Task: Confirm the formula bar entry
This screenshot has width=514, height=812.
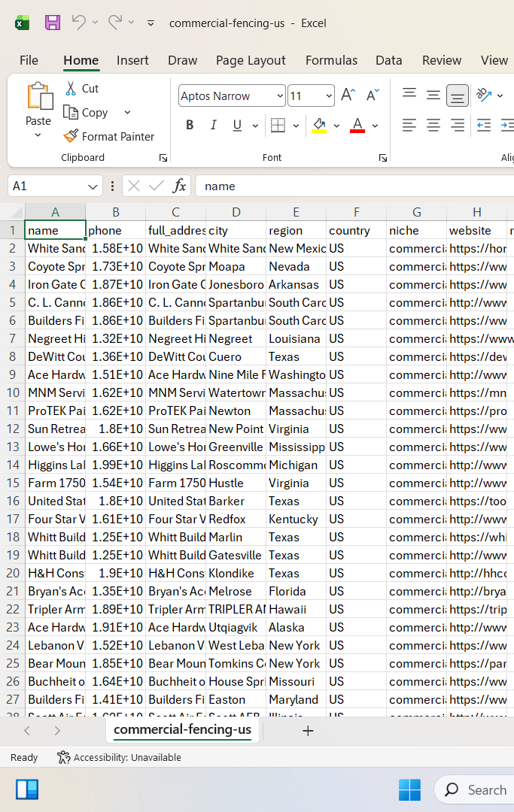Action: pos(157,186)
